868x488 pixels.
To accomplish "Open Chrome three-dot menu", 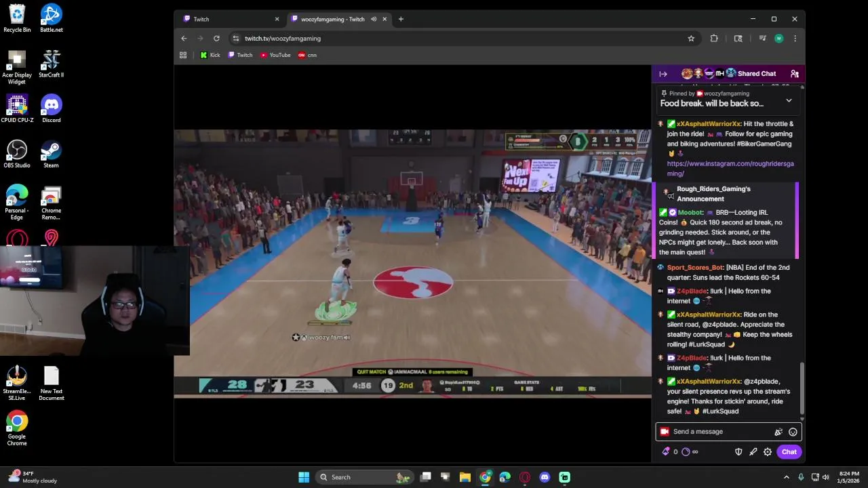I will click(x=795, y=39).
